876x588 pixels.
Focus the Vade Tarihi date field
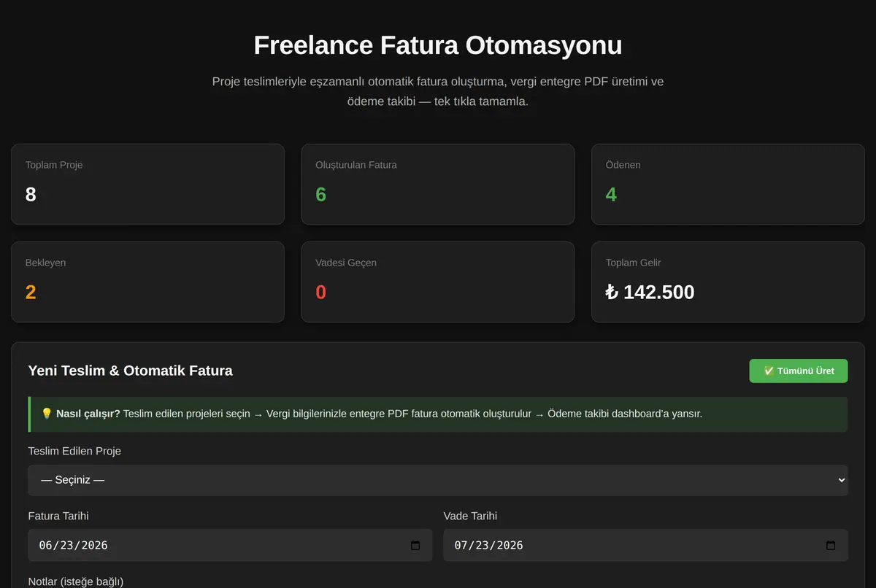(x=645, y=545)
